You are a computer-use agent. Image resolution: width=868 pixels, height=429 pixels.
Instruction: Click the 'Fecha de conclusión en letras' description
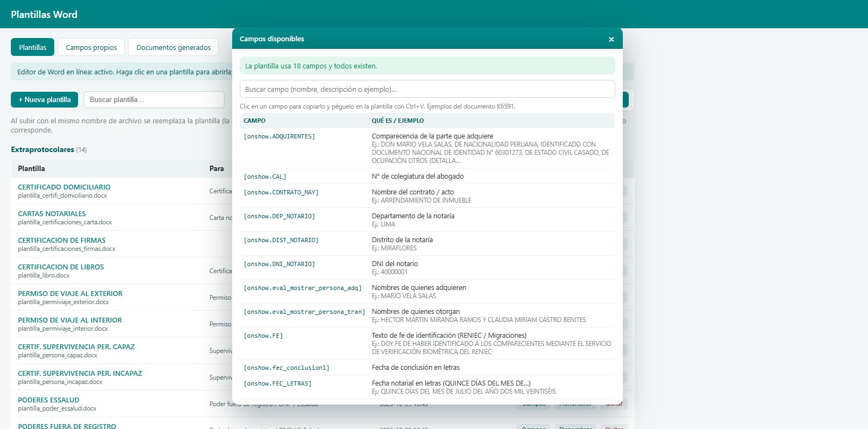[416, 367]
